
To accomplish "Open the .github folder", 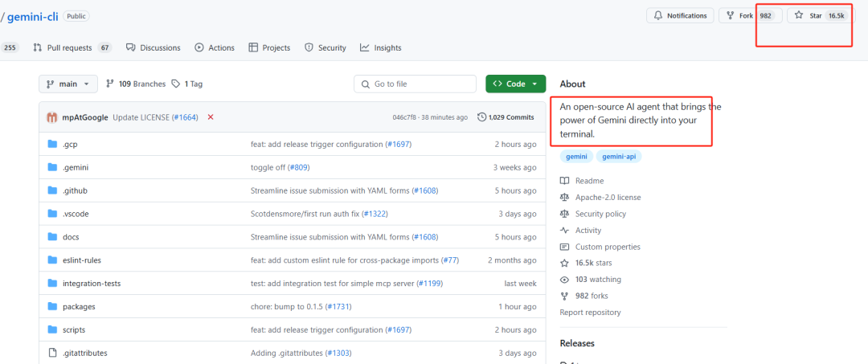I will click(75, 191).
